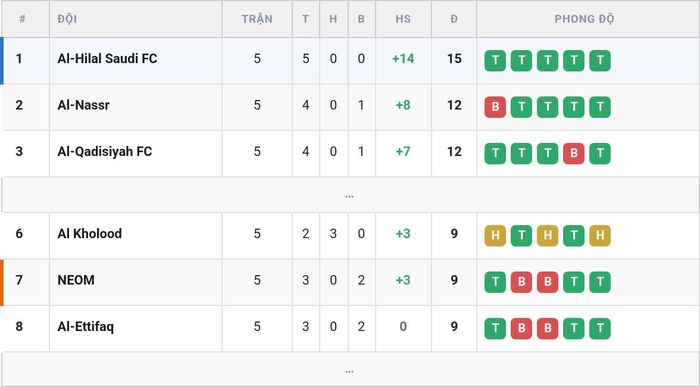Viewport: 700px width, 387px height.
Task: Sort by the Đ points column header
Action: [454, 19]
